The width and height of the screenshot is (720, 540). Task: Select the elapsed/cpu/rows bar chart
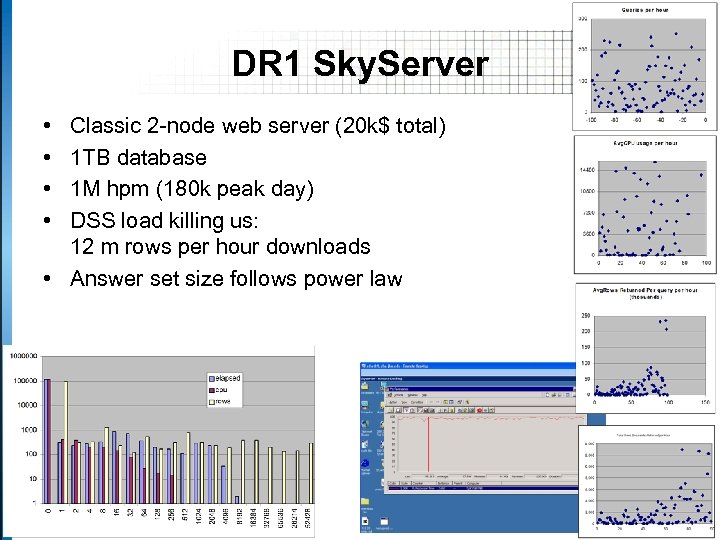[x=161, y=442]
